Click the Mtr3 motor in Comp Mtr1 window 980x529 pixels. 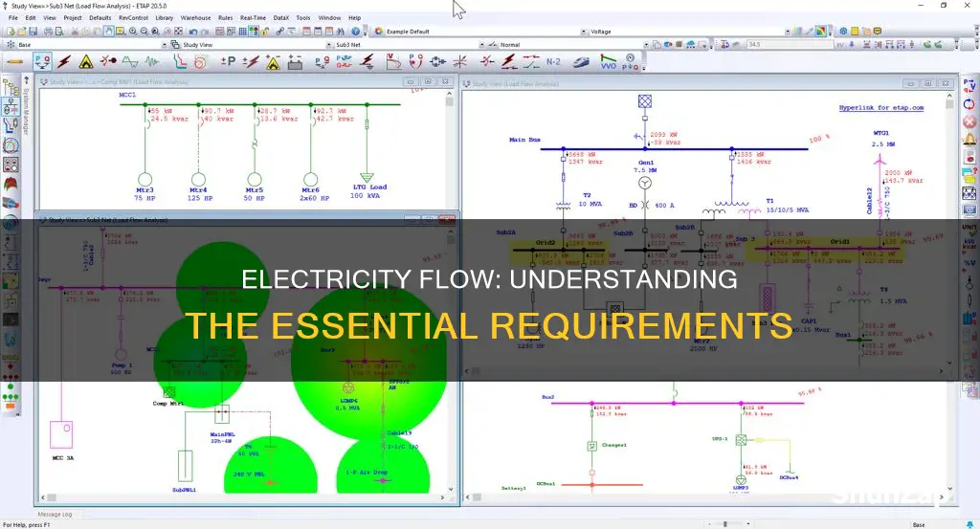pyautogui.click(x=145, y=180)
